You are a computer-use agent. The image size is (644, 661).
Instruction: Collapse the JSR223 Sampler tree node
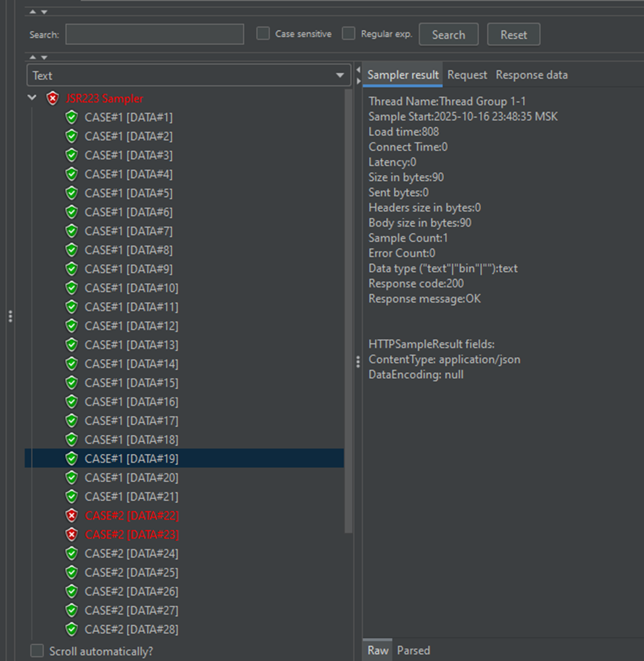point(32,98)
